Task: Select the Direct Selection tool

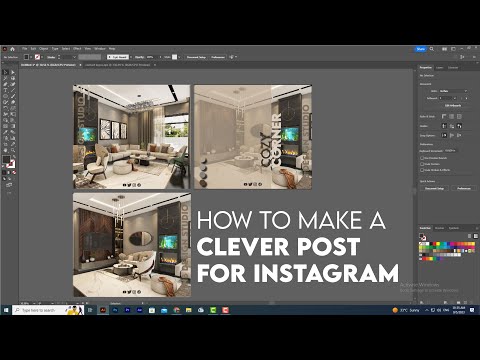Action: coord(13,72)
